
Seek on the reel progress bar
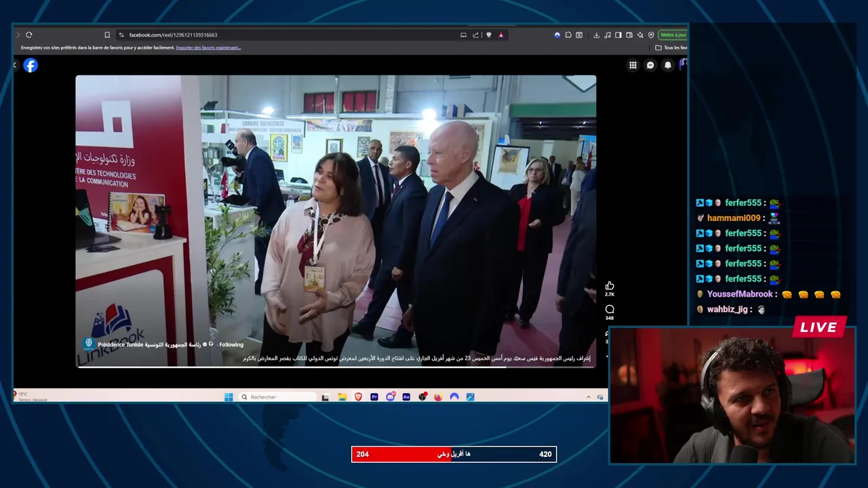coord(336,367)
